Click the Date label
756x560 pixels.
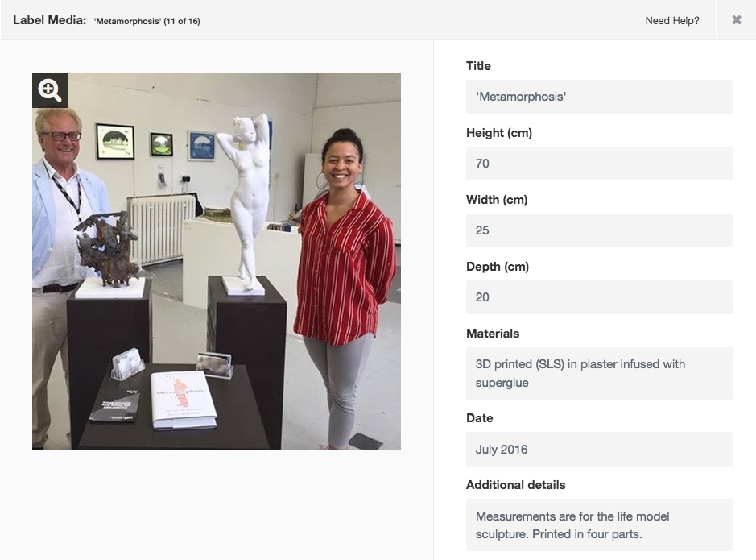coord(479,418)
